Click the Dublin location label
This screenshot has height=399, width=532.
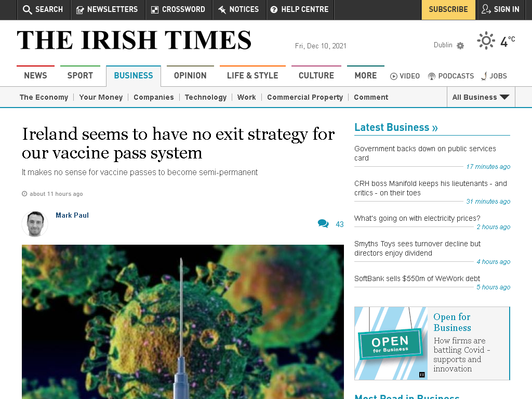pyautogui.click(x=443, y=45)
